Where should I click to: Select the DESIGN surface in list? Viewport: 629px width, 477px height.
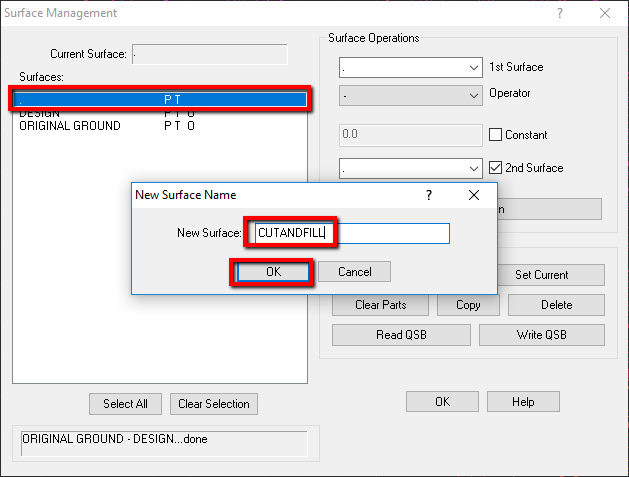pyautogui.click(x=40, y=115)
